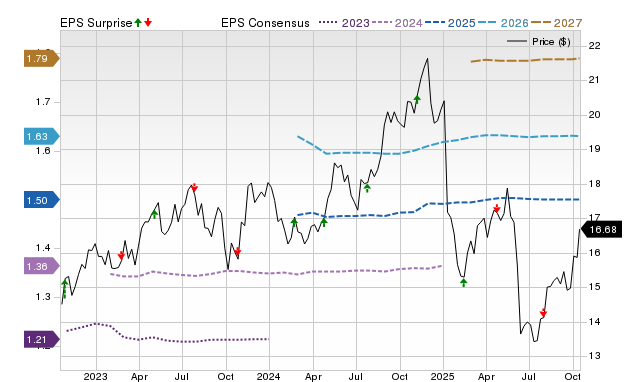Click the lavender 1.36 value tag

[42, 267]
